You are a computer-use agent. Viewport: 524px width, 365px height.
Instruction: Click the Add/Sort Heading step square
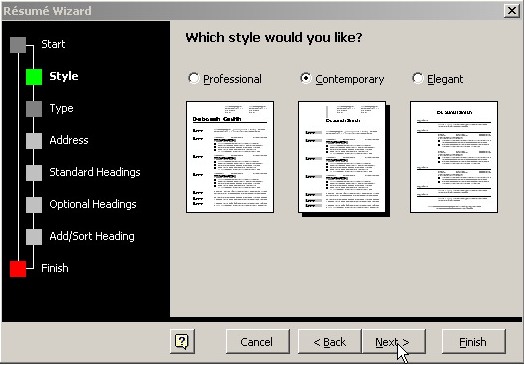coord(34,237)
